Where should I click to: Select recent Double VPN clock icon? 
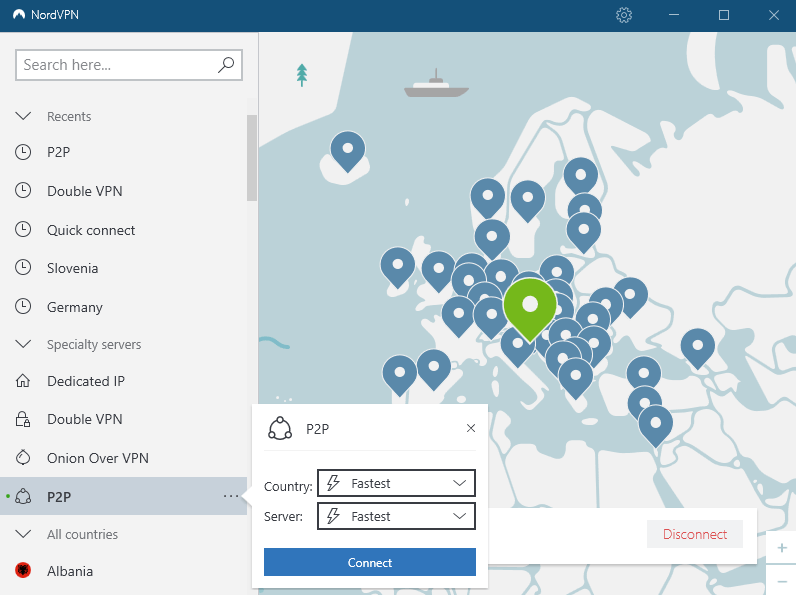(x=23, y=190)
